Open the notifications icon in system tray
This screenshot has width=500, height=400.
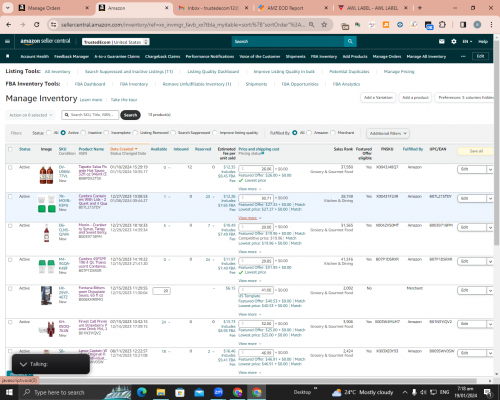point(488,392)
